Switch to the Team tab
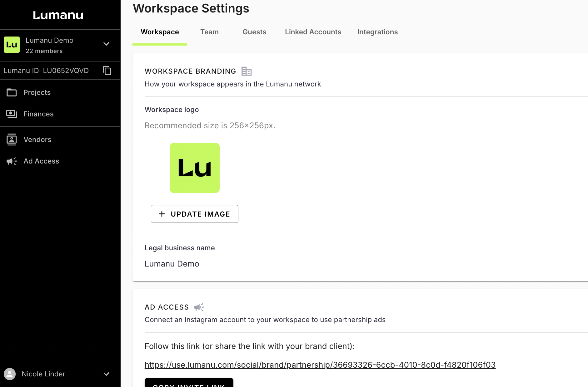 (209, 32)
